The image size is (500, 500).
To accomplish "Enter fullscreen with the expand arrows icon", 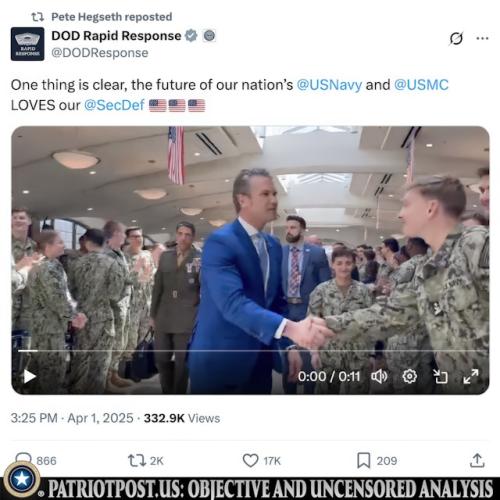I will tap(471, 377).
